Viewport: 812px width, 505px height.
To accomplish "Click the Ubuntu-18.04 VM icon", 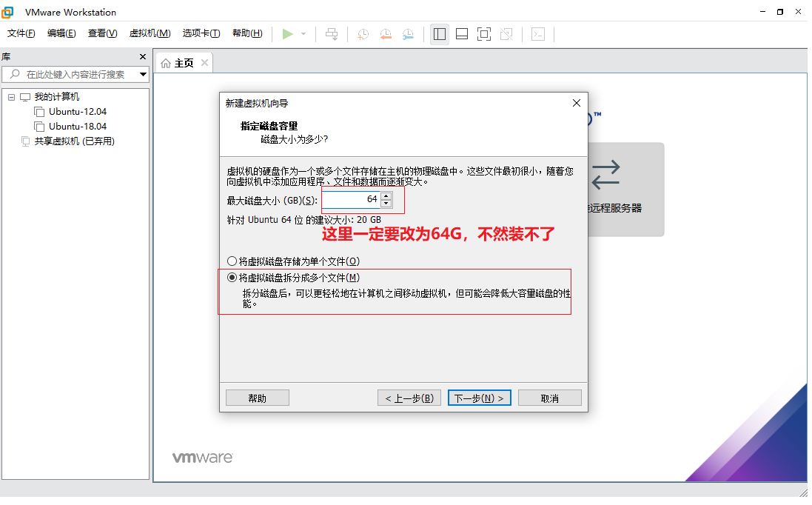I will tap(38, 127).
